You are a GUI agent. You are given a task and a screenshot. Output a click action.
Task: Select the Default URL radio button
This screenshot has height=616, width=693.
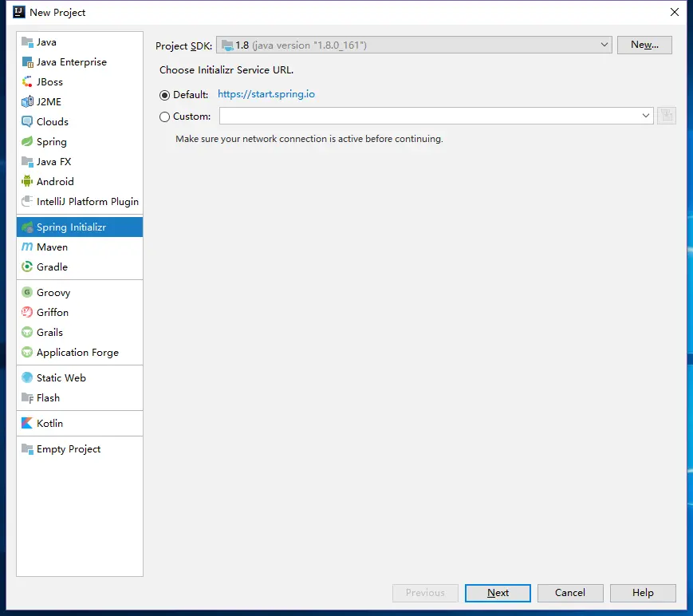coord(164,95)
